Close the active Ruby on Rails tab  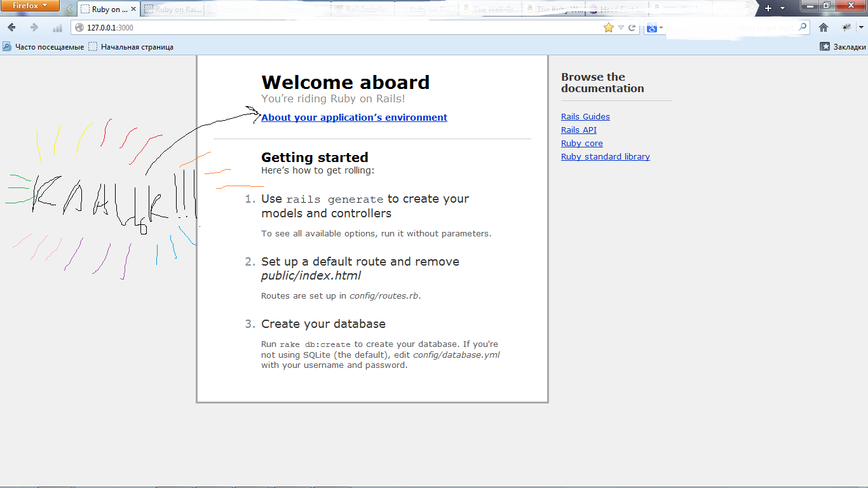coord(133,10)
